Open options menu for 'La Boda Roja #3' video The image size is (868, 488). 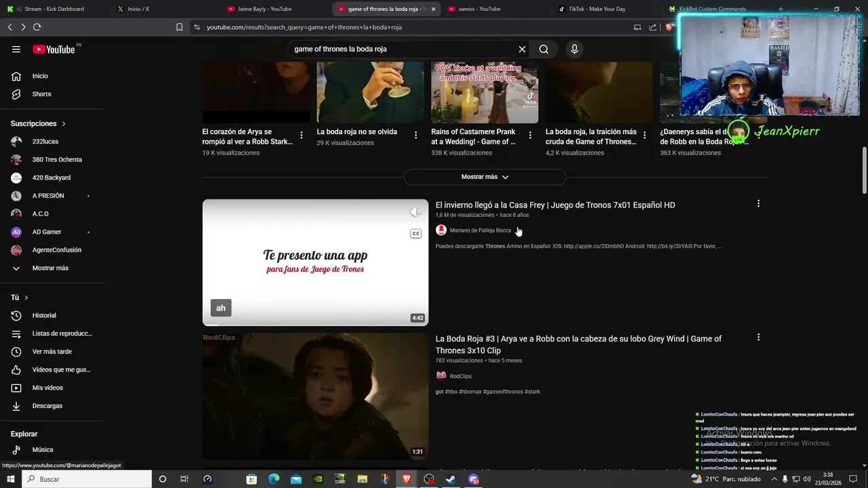tap(758, 337)
